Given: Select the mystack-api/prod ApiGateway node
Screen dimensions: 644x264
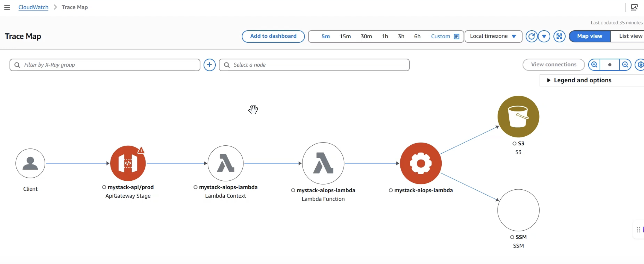Looking at the screenshot, I should point(128,163).
